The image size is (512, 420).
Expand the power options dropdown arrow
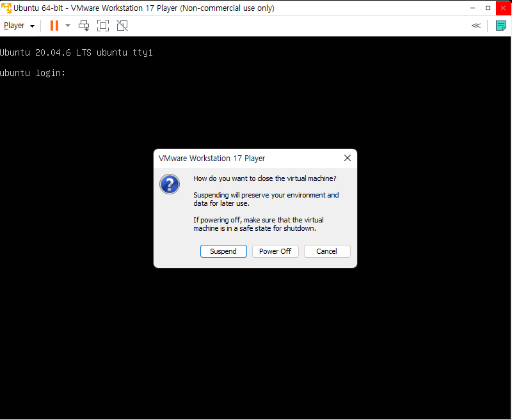coord(68,26)
